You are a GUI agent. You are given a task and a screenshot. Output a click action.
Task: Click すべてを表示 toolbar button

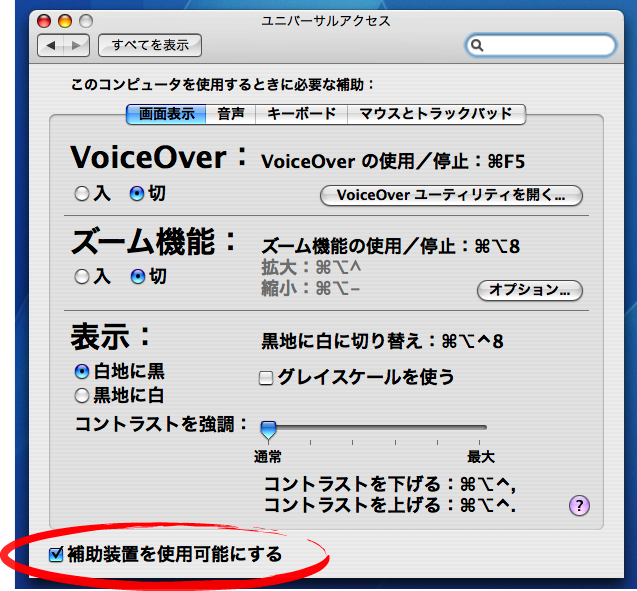coord(150,45)
